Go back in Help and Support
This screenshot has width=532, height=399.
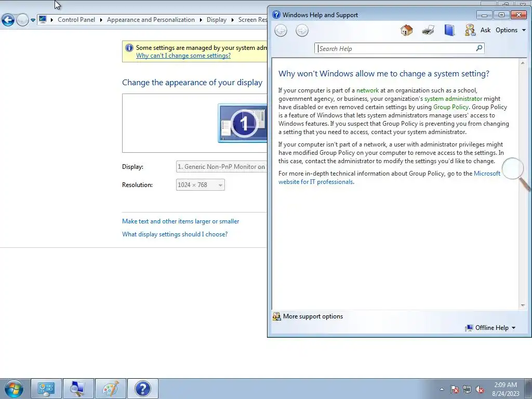281,31
